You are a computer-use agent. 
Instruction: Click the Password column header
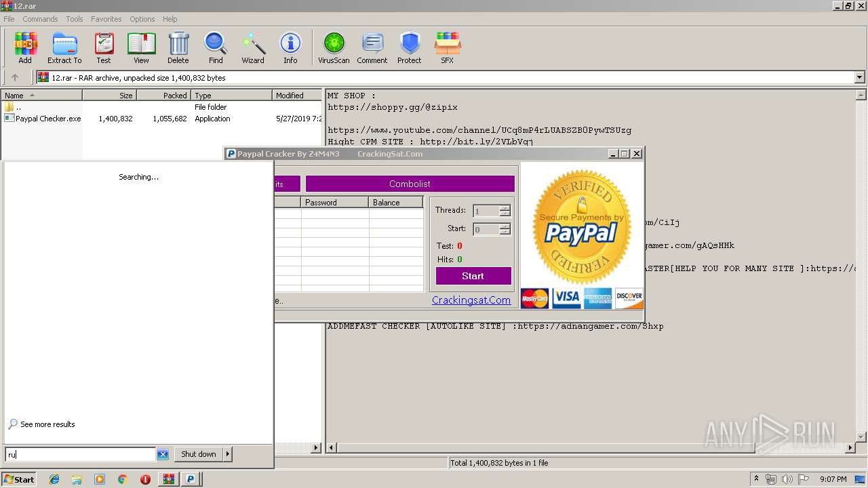(335, 203)
